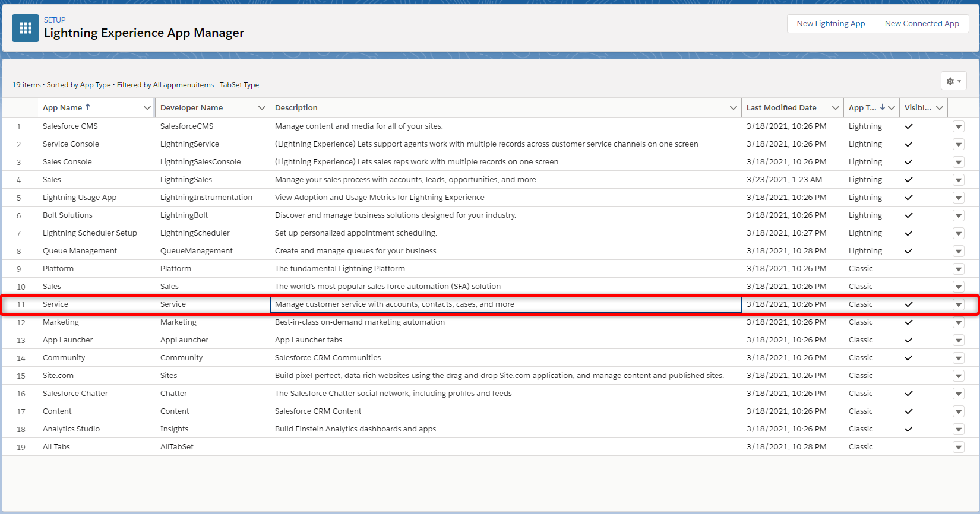Show row actions for Service Console
980x514 pixels.
pos(959,144)
